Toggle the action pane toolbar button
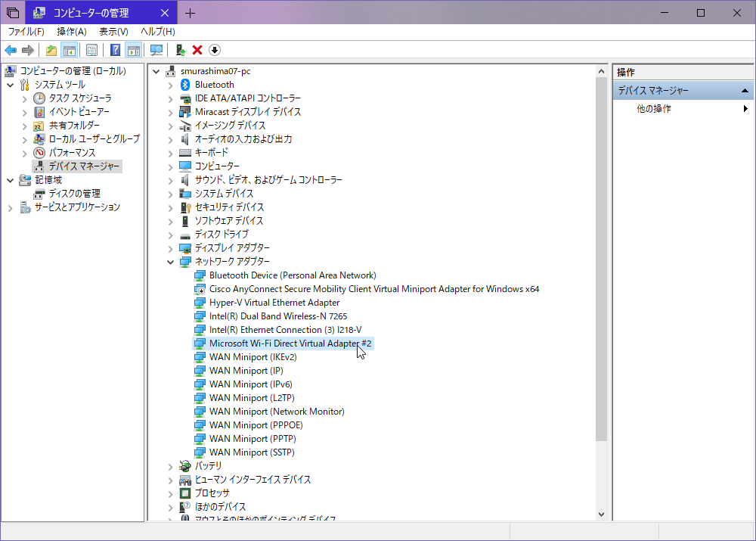 tap(133, 50)
